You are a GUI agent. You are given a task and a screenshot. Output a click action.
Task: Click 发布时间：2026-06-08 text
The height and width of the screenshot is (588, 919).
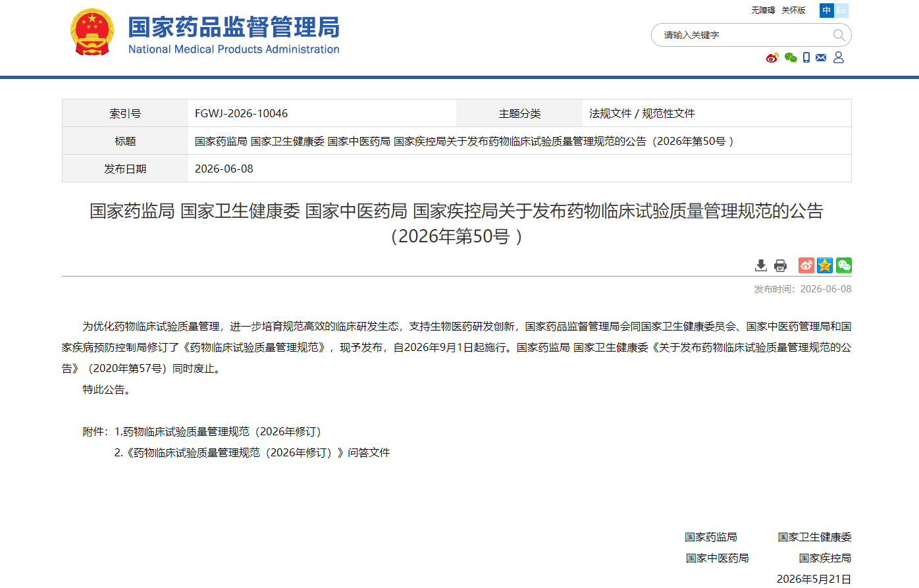coord(802,289)
